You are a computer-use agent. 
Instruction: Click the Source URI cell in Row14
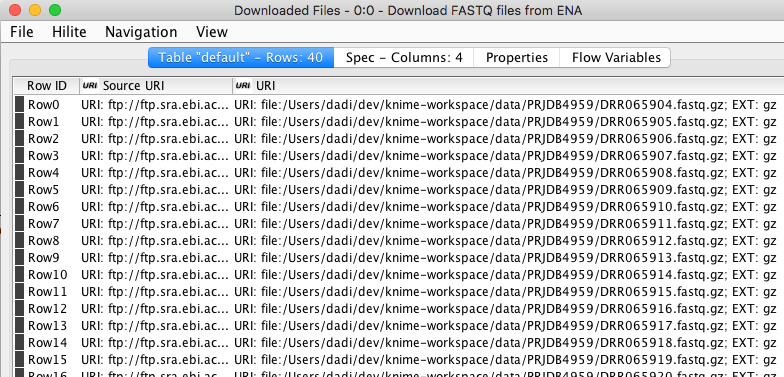[156, 342]
